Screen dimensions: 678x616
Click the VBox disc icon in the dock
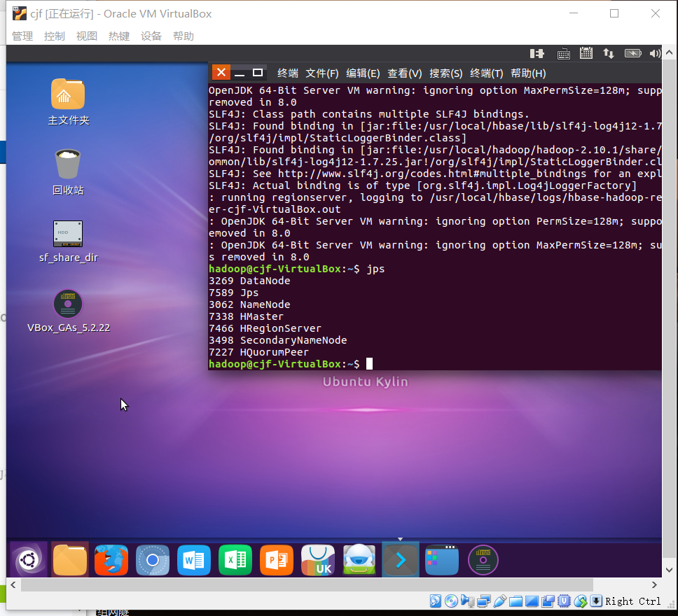tap(483, 560)
